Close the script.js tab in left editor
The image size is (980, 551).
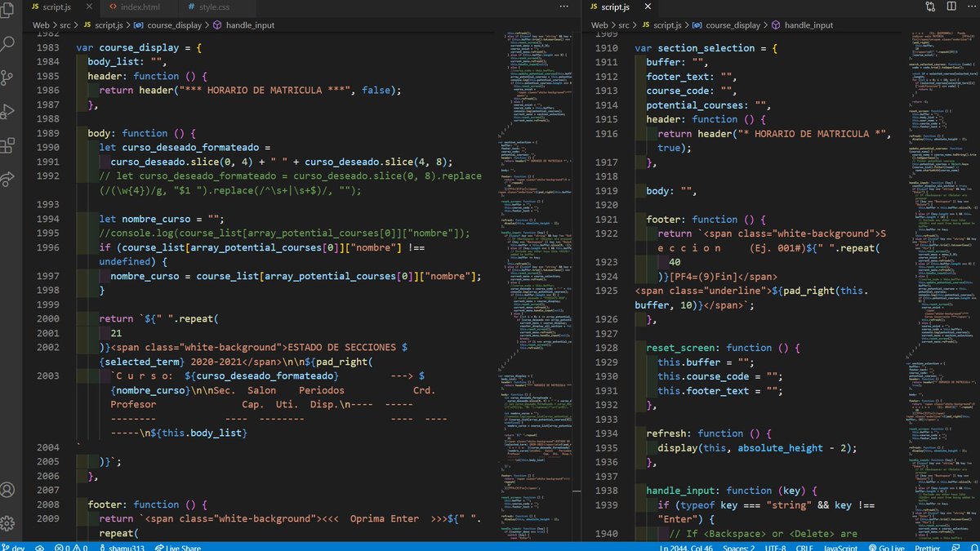(x=90, y=7)
